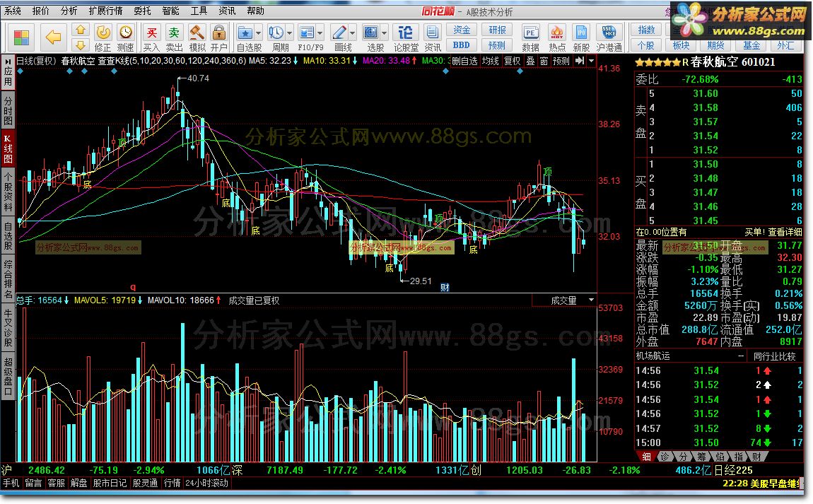Open the 资讯 news icon

click(x=432, y=38)
